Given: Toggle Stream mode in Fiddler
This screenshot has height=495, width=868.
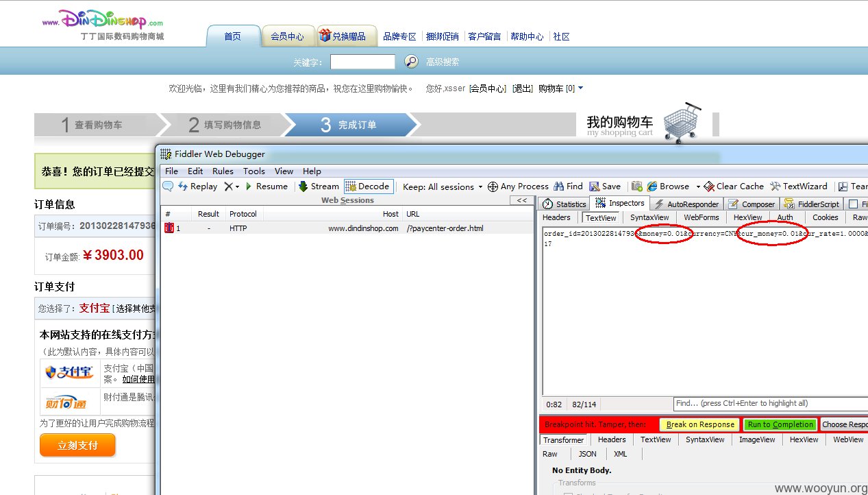Looking at the screenshot, I should point(319,186).
